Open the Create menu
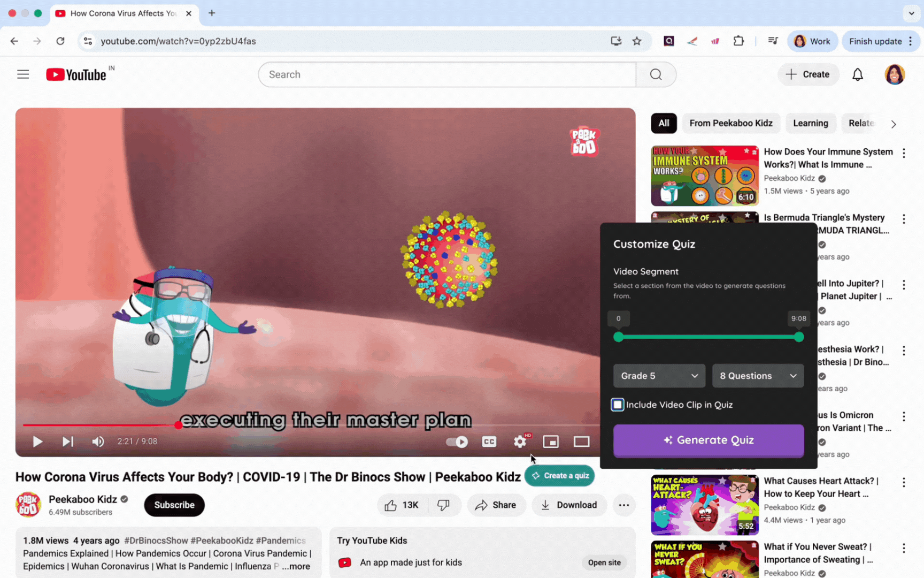Screen dimensions: 924x578 point(808,74)
